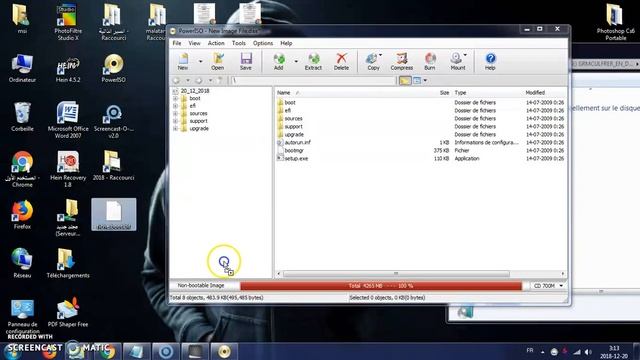Screen dimensions: 640x360
Task: Select the efi folder in file list
Action: coord(288,110)
